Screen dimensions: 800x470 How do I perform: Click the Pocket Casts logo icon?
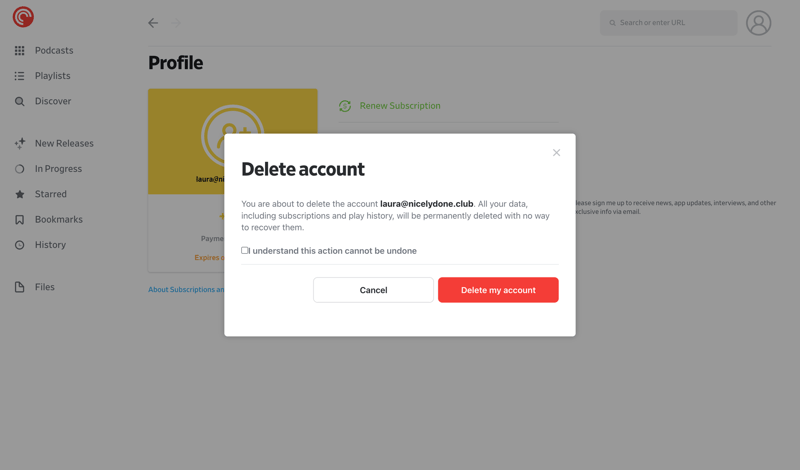coord(23,16)
